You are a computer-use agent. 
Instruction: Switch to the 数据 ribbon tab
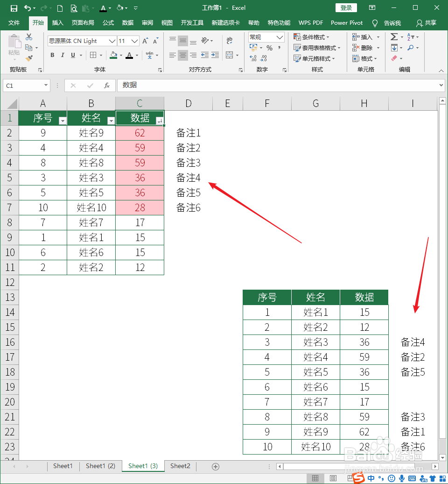[x=128, y=23]
